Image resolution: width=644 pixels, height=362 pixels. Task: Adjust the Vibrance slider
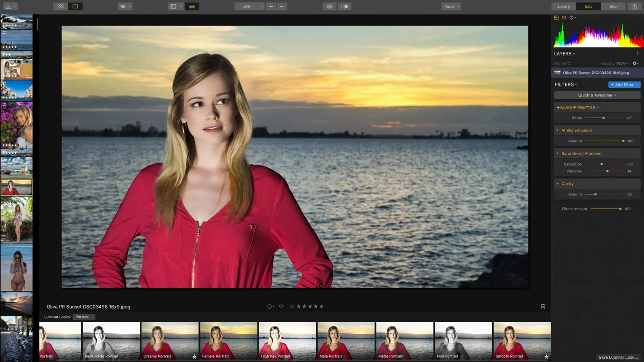pos(604,171)
